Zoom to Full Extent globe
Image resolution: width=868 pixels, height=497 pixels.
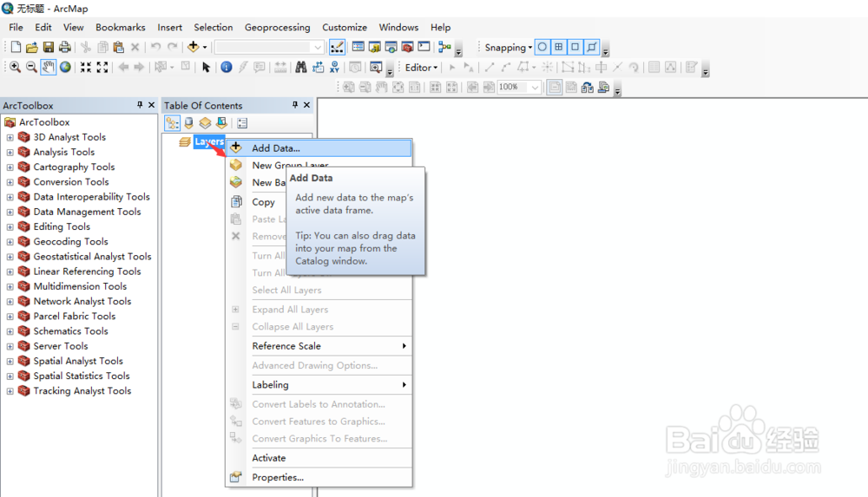(x=65, y=67)
